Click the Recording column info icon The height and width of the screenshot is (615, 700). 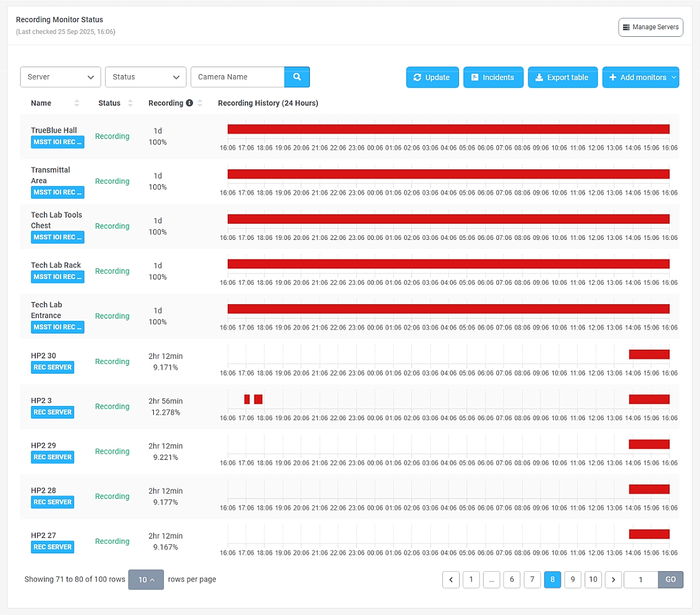point(189,103)
